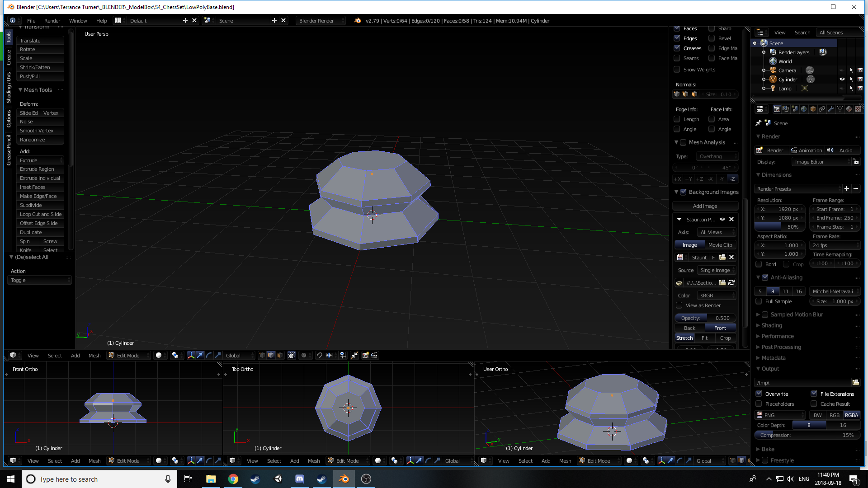Open the Render Presets dropdown
868x488 pixels.
click(798, 188)
